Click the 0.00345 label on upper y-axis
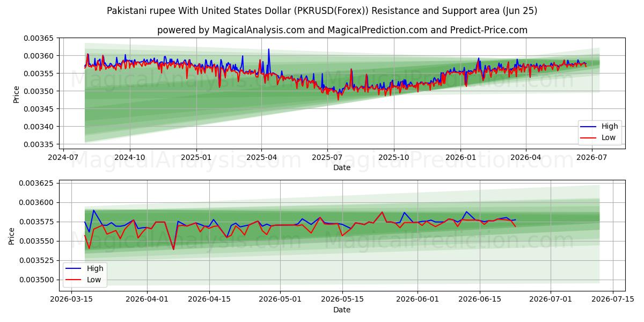The image size is (644, 322). (x=39, y=109)
